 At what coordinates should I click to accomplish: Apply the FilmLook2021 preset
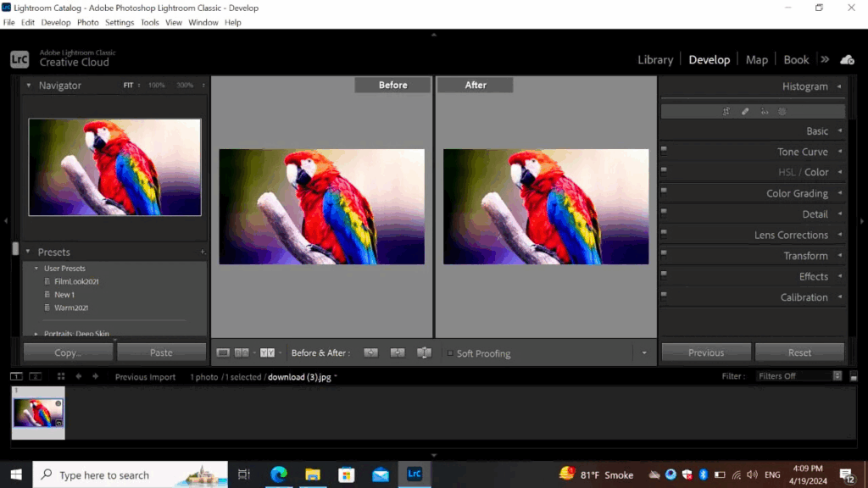pyautogui.click(x=76, y=281)
